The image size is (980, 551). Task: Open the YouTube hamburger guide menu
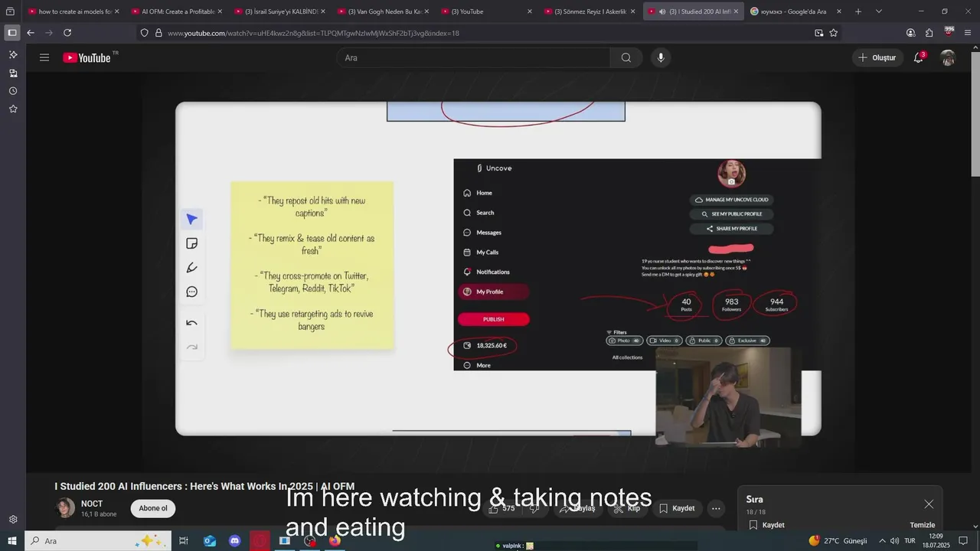[x=44, y=57]
